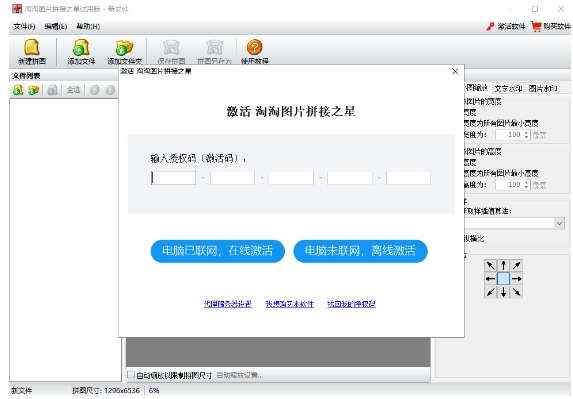Click the app logo in title bar

[17, 9]
